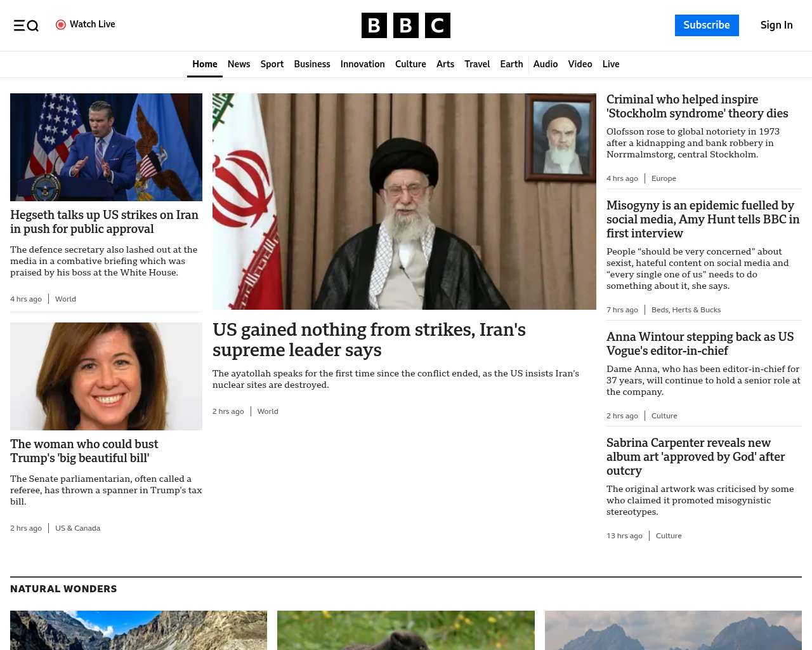Viewport: 812px width, 650px height.
Task: Click the defence secretary summary text
Action: (x=104, y=262)
